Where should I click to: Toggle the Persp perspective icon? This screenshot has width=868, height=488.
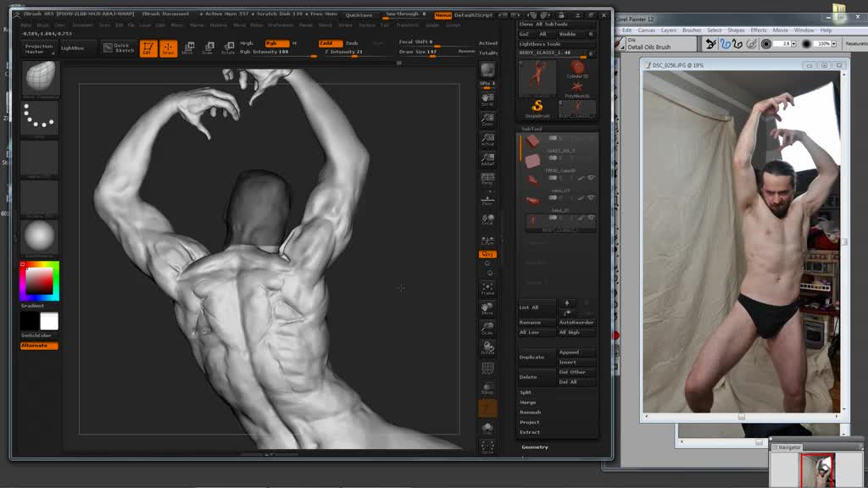pos(487,179)
